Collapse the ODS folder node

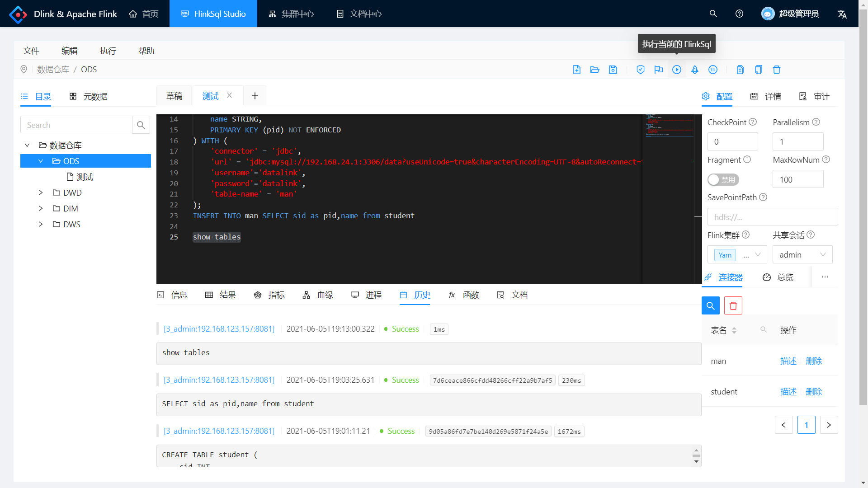[41, 161]
